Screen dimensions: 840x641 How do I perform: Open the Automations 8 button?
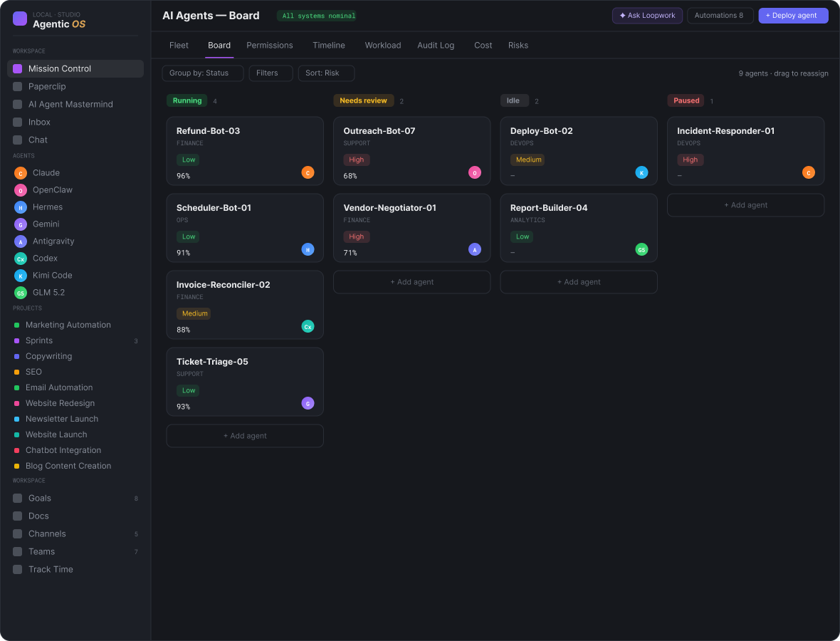pyautogui.click(x=720, y=16)
